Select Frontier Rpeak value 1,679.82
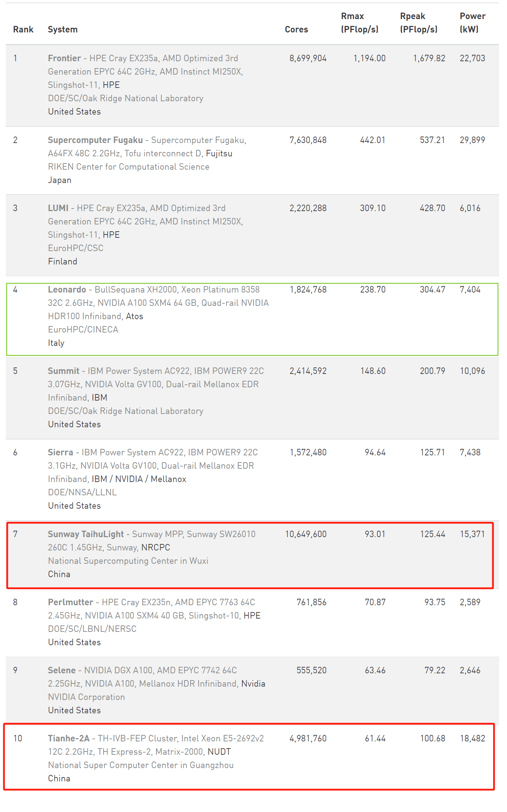The width and height of the screenshot is (507, 812). [429, 58]
